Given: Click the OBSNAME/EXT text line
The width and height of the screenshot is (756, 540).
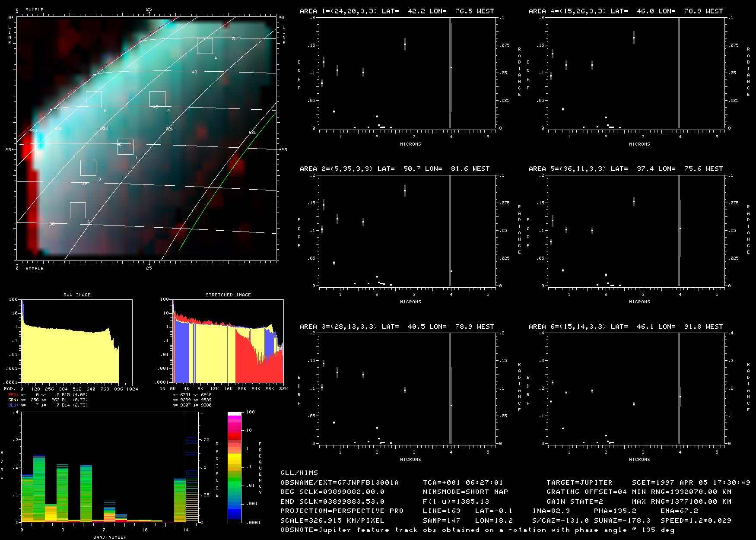Looking at the screenshot, I should click(340, 482).
